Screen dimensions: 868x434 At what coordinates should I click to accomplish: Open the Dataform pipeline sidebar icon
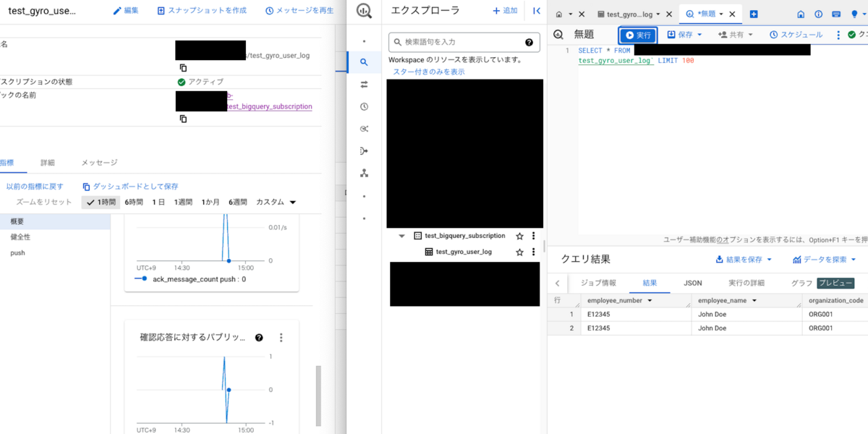(x=364, y=151)
